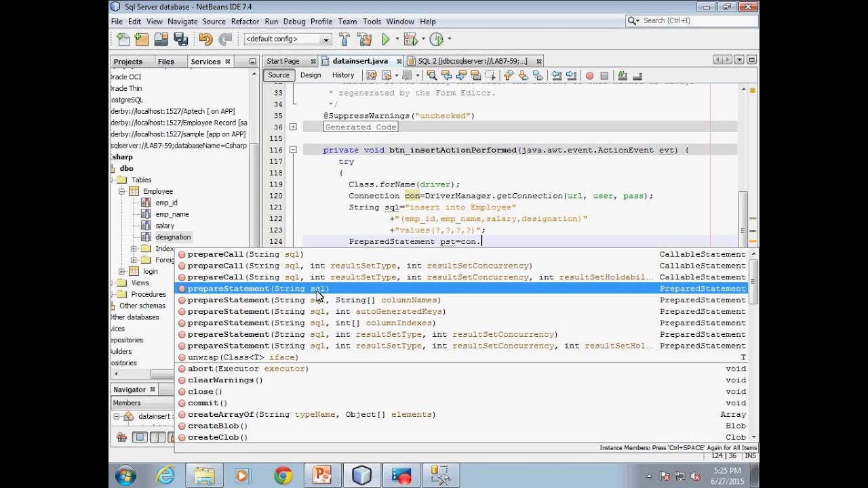Open PowerPoint from the taskbar

tap(322, 476)
